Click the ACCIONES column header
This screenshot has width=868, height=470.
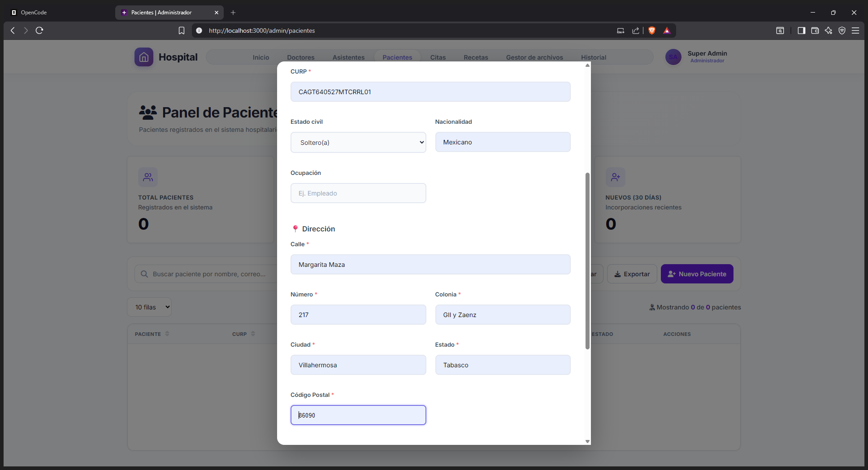click(677, 334)
